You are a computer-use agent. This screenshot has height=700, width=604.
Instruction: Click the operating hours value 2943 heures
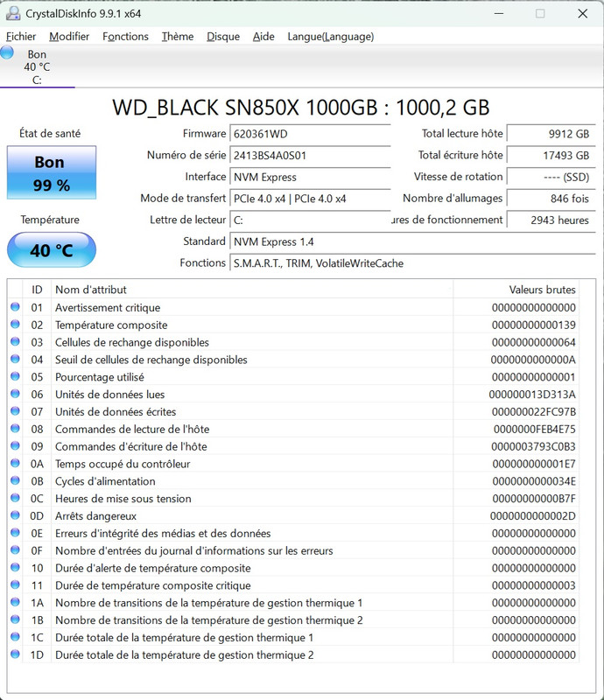(x=551, y=220)
